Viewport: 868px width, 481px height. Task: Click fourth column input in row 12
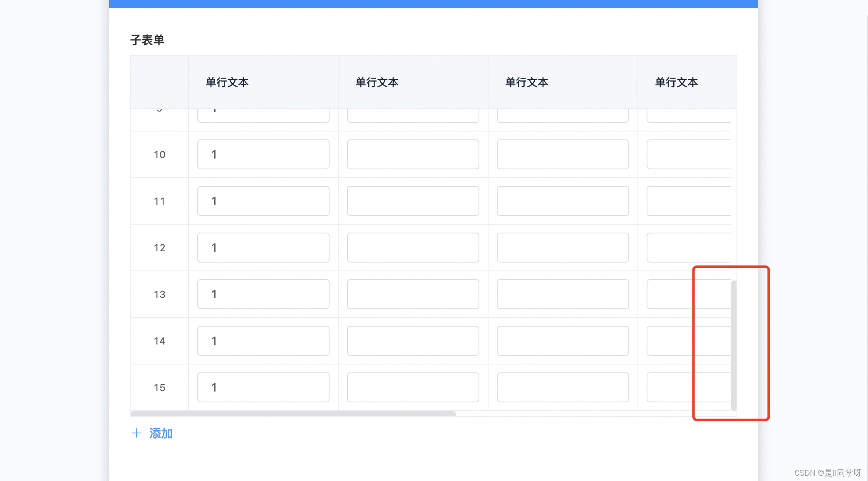(688, 248)
